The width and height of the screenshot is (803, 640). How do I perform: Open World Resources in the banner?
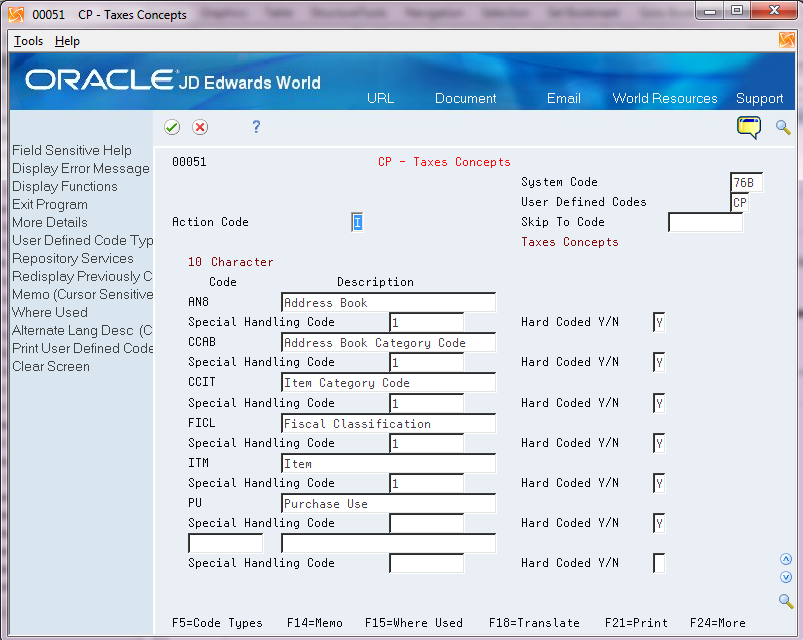tap(665, 98)
